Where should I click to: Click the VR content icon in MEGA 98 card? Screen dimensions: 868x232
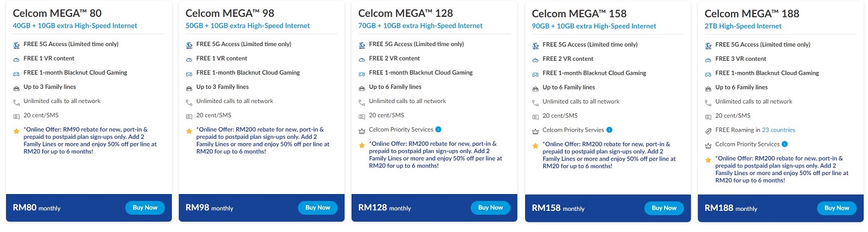[189, 60]
